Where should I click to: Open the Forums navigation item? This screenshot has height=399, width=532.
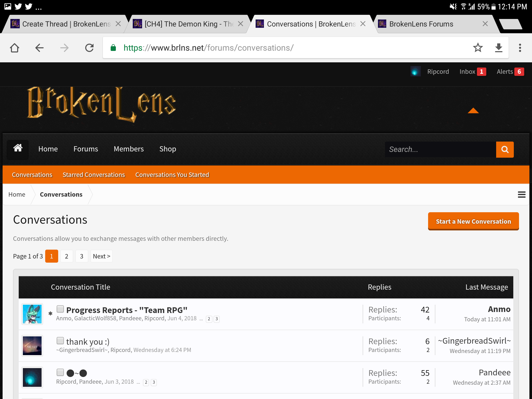86,149
